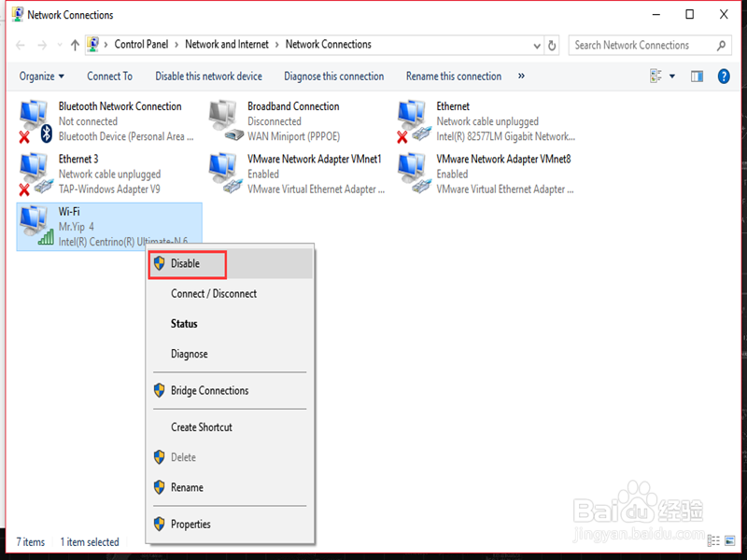747x560 pixels.
Task: Expand the address bar history dropdown
Action: pos(537,46)
